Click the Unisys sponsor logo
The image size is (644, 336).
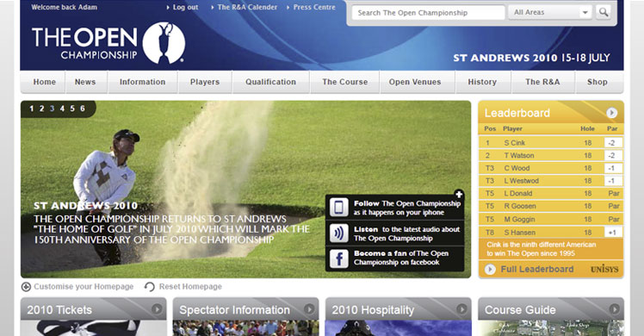click(x=604, y=270)
